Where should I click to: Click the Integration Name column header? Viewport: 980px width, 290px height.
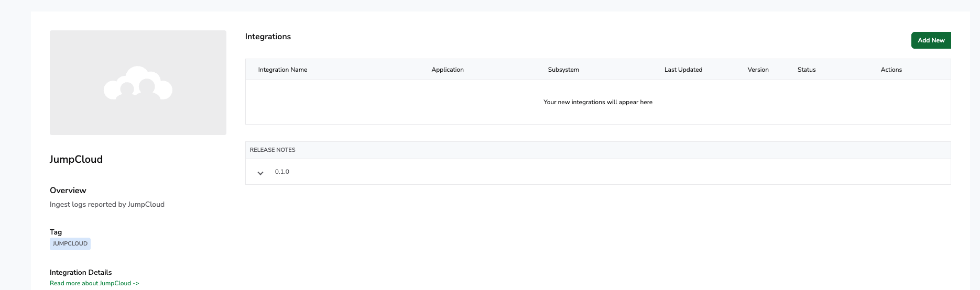[x=282, y=70]
